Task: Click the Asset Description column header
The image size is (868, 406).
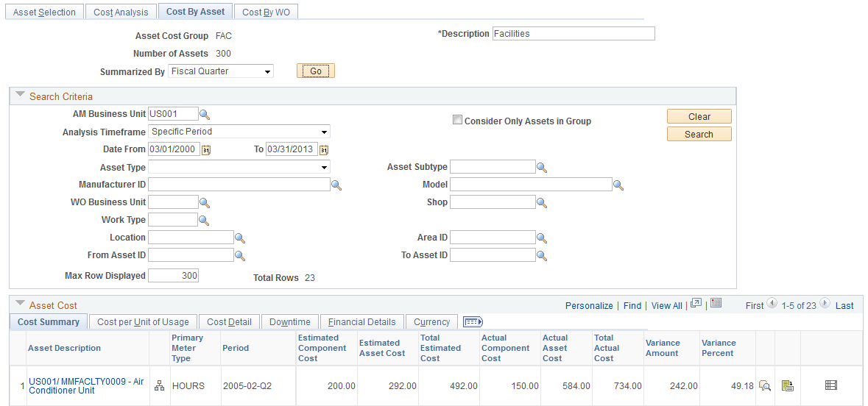Action: pos(64,348)
